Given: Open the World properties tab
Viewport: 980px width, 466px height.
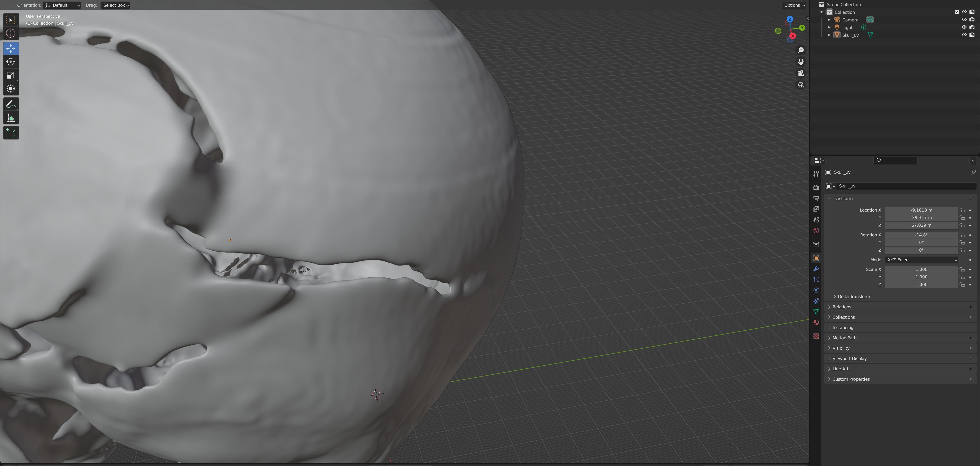Looking at the screenshot, I should (x=816, y=231).
